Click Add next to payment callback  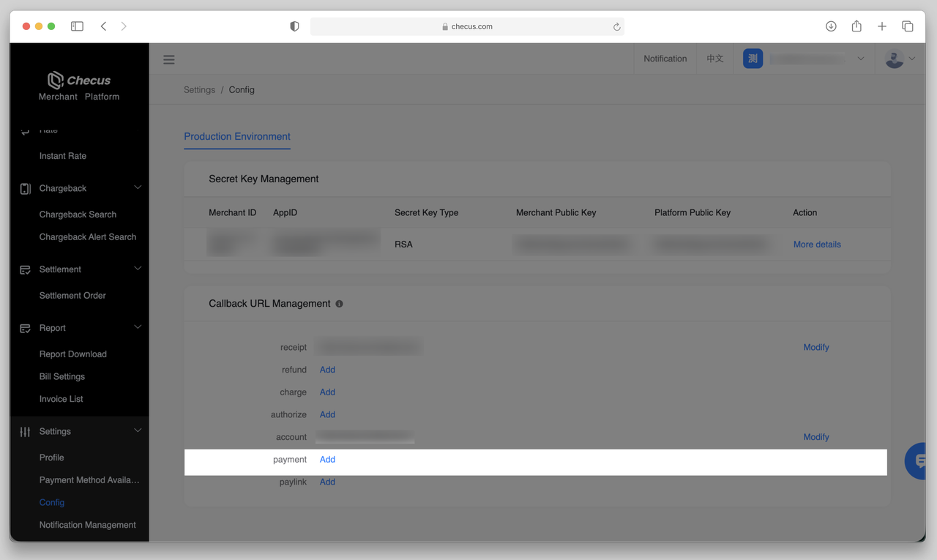coord(327,460)
